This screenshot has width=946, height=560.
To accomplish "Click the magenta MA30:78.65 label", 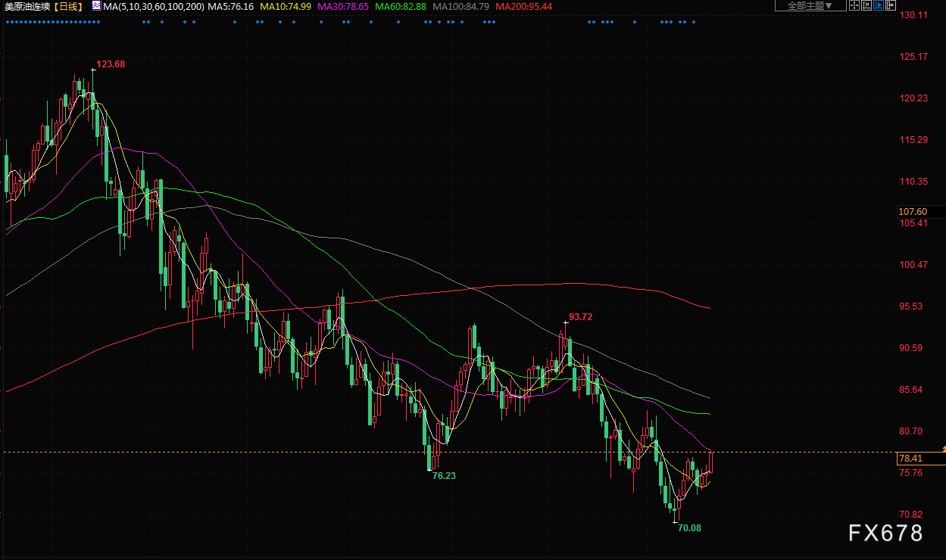I will click(x=342, y=6).
